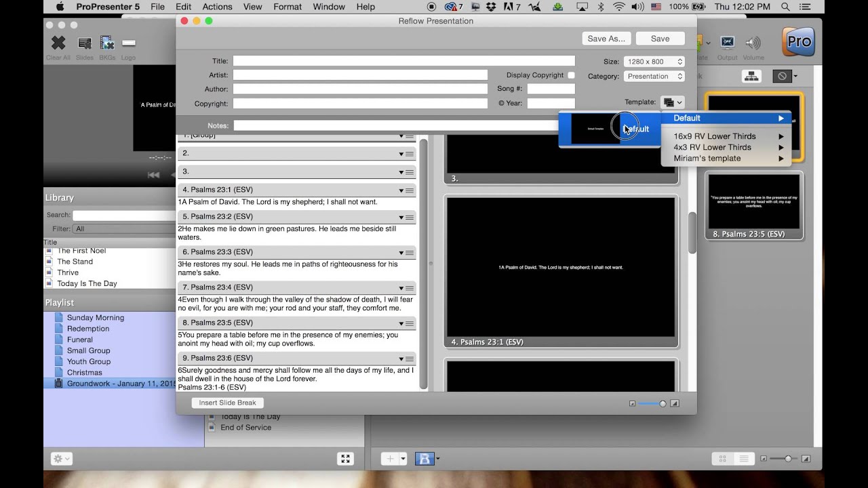
Task: Click the Bluetooth menu bar icon
Action: pos(600,7)
